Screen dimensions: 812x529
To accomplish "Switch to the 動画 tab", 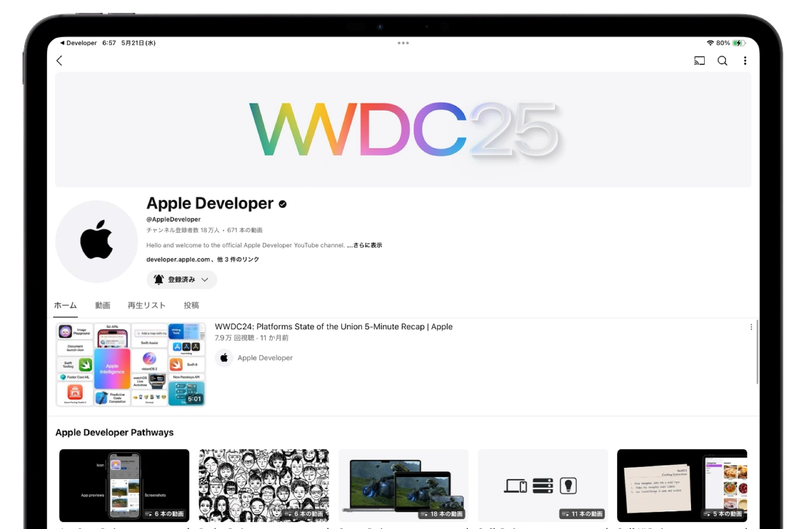I will pyautogui.click(x=103, y=305).
